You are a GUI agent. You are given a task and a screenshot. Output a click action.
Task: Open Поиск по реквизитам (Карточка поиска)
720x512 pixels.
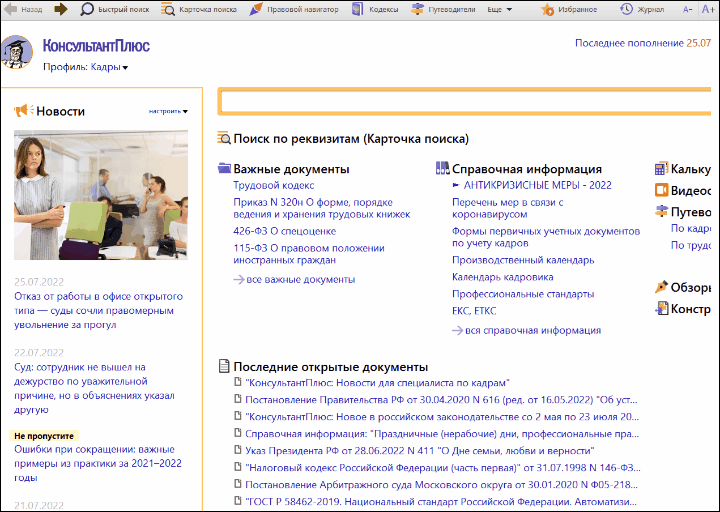[351, 139]
